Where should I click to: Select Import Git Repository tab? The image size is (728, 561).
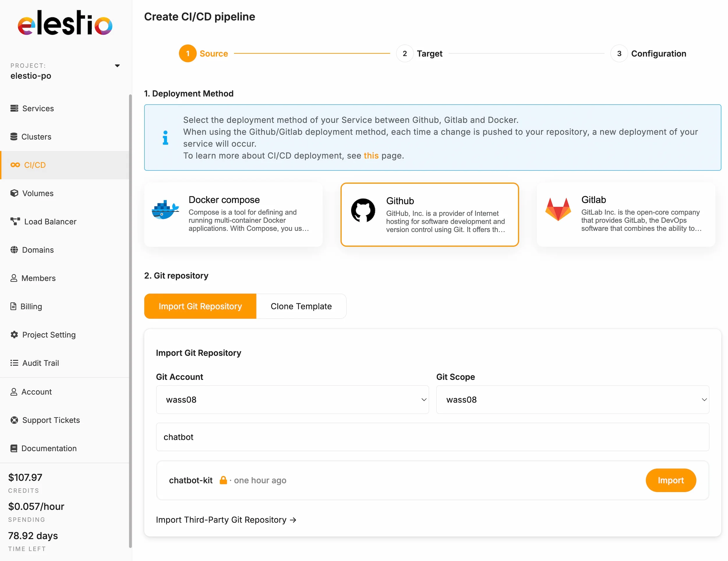(x=200, y=306)
